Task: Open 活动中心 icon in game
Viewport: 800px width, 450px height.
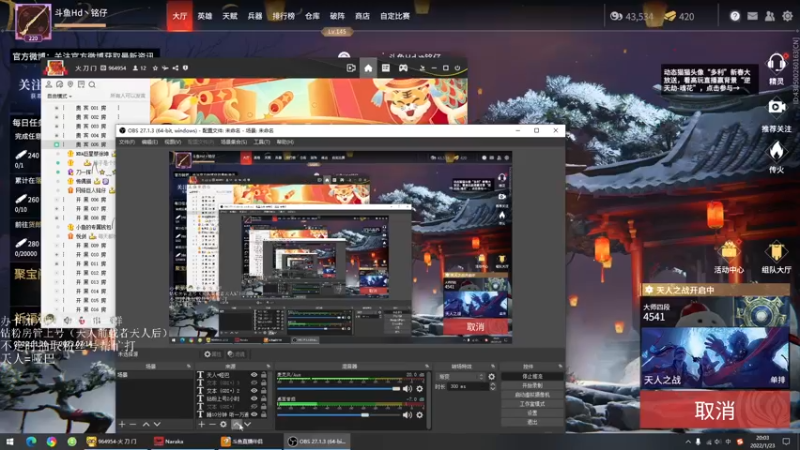Action: click(729, 253)
